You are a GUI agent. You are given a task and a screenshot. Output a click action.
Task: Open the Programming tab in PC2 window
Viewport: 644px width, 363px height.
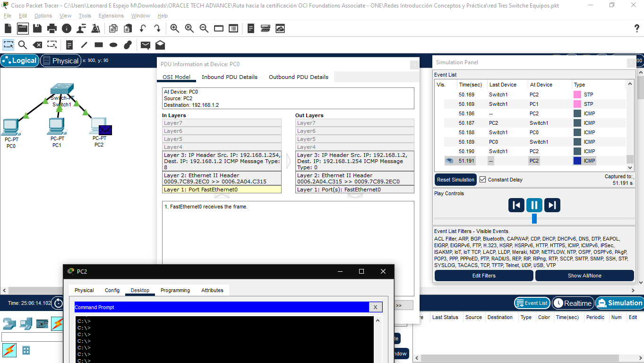pos(175,290)
